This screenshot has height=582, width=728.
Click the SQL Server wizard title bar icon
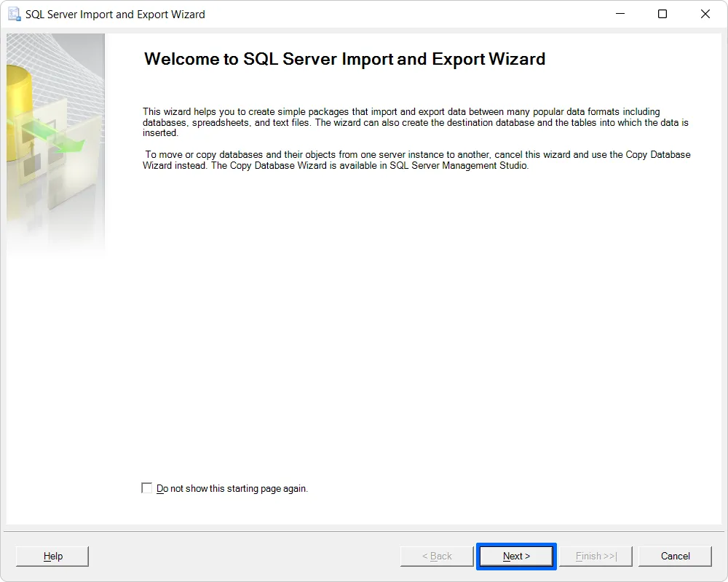pos(15,14)
